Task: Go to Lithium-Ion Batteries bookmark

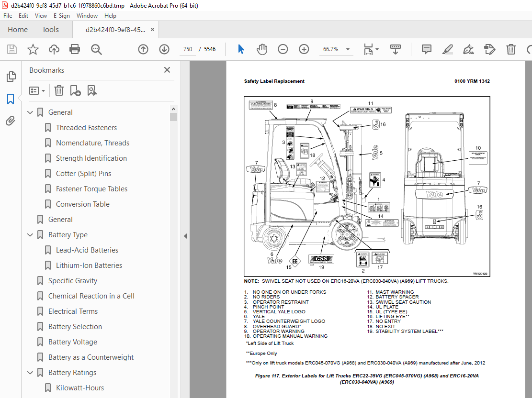Action: (89, 265)
